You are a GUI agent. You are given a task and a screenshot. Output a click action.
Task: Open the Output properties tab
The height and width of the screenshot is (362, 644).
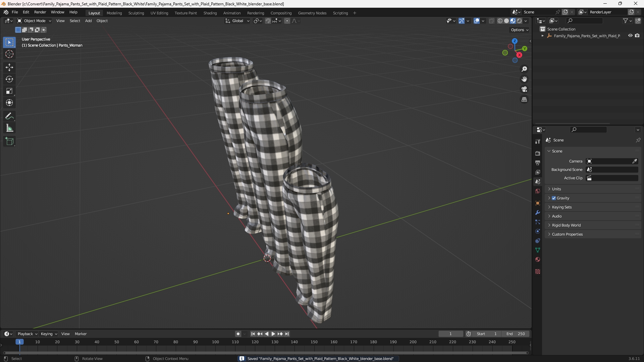538,163
